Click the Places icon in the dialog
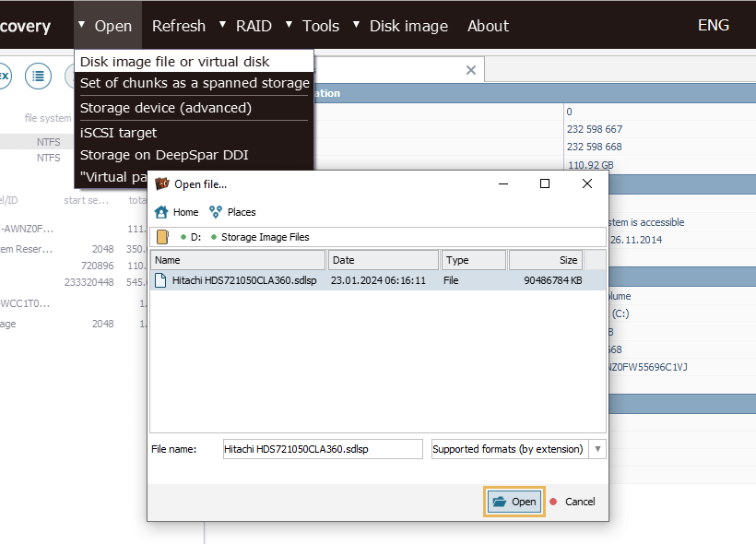 216,212
